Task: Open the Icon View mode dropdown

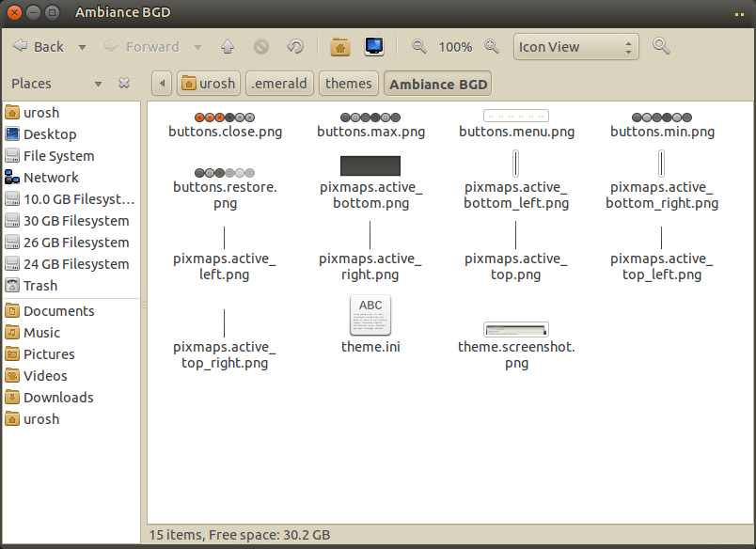Action: tap(576, 47)
